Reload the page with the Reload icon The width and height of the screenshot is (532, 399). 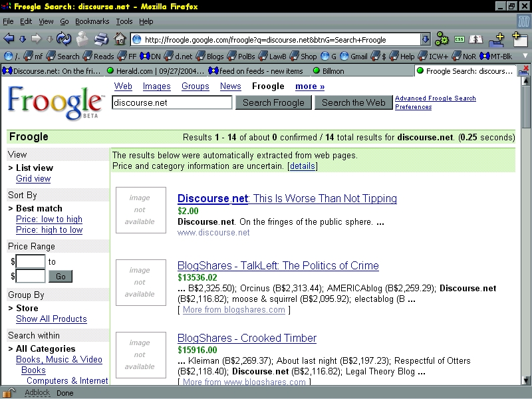pyautogui.click(x=64, y=39)
